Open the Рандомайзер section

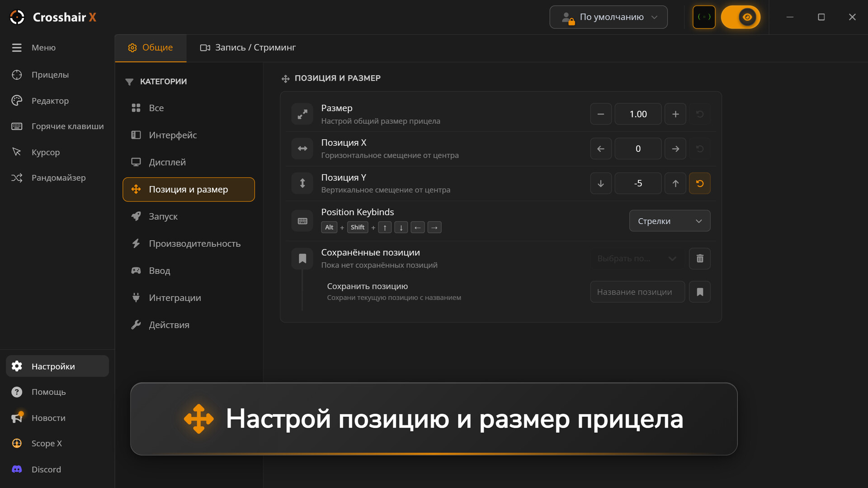click(x=57, y=178)
